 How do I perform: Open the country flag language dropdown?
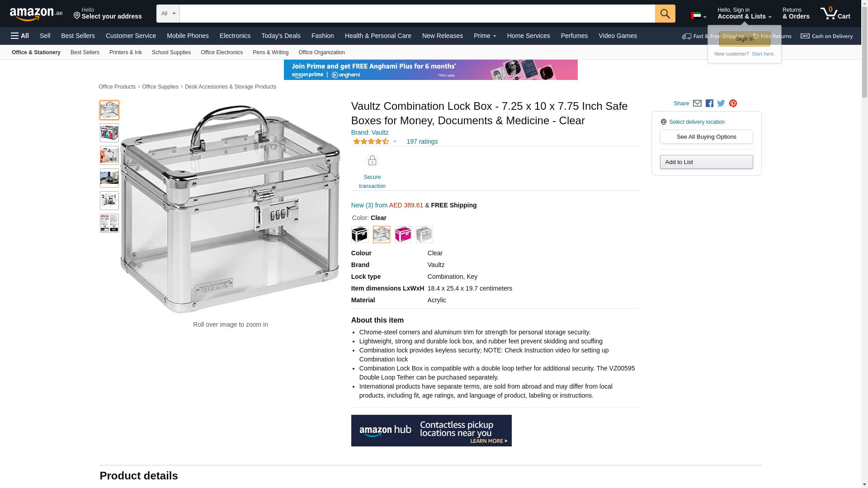(x=698, y=16)
